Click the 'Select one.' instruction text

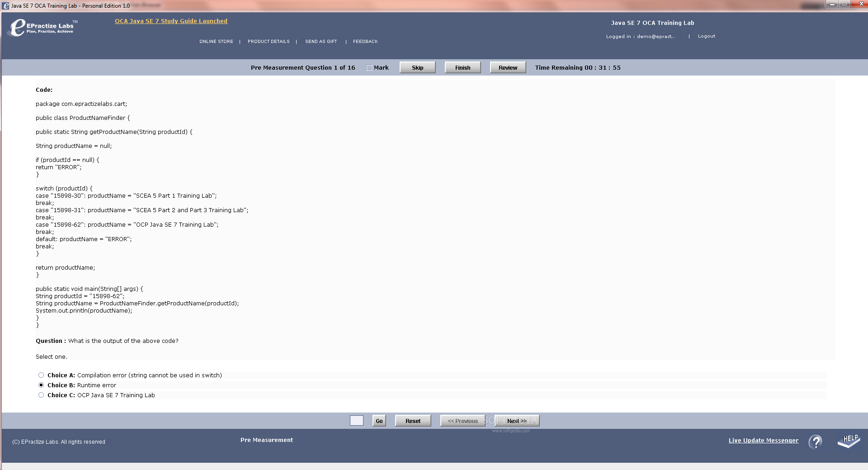52,357
